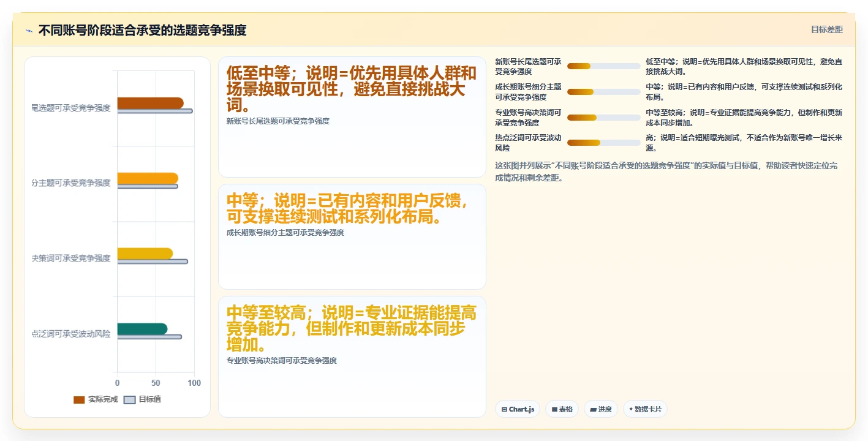Viewport: 868px width, 441px height.
Task: Click the progress row label 新账号长尾选题可承受竞争强度
Action: [x=528, y=66]
